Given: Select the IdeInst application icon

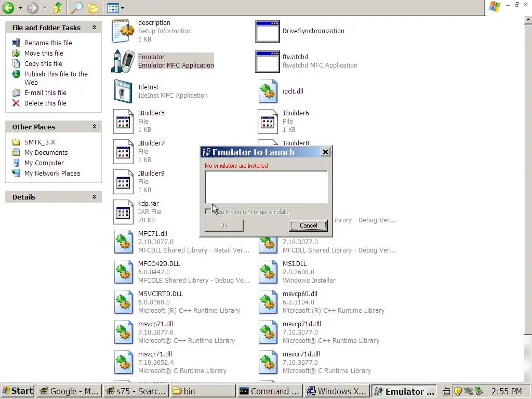Looking at the screenshot, I should pyautogui.click(x=123, y=91).
